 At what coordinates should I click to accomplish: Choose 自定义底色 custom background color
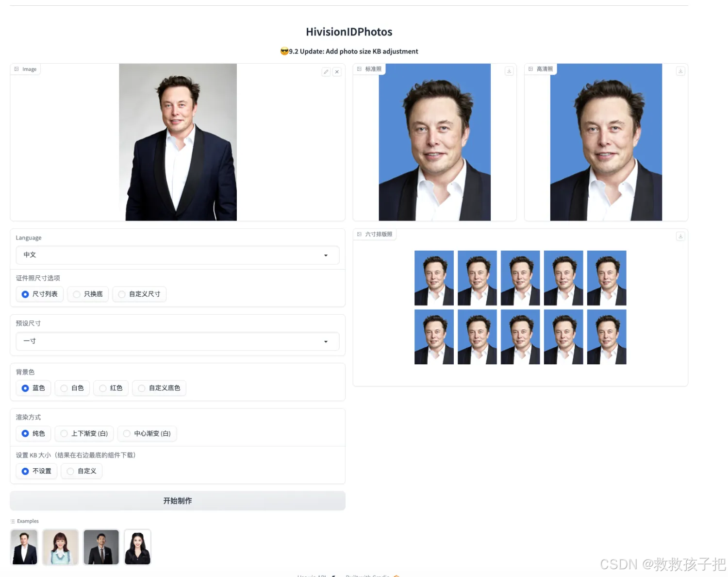point(159,388)
